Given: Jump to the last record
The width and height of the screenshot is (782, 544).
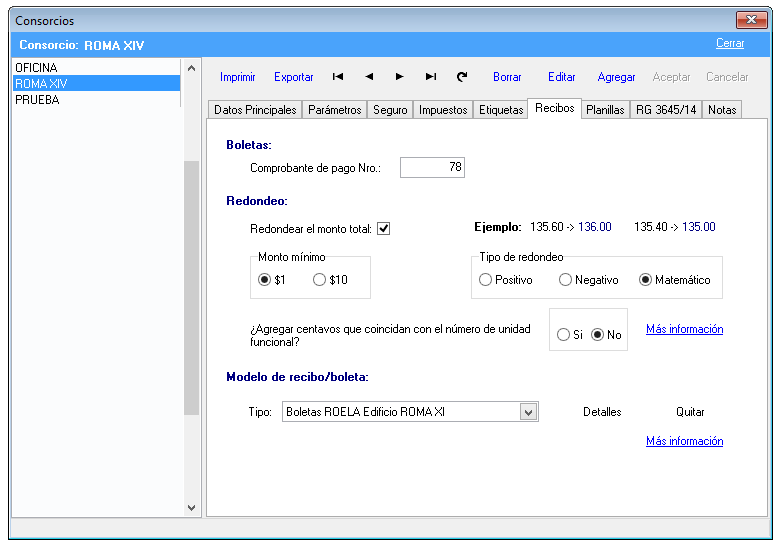Looking at the screenshot, I should pyautogui.click(x=431, y=77).
